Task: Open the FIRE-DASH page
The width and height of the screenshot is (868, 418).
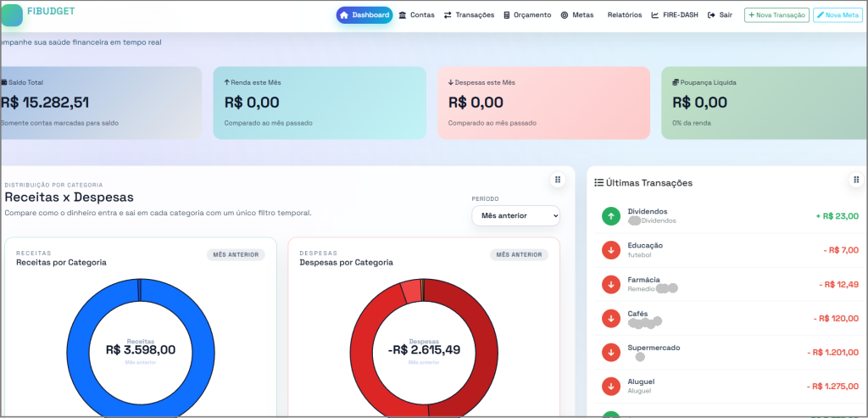Action: 676,15
